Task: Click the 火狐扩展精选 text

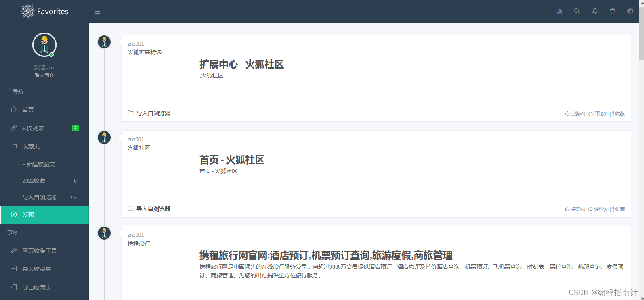Action: coord(145,52)
